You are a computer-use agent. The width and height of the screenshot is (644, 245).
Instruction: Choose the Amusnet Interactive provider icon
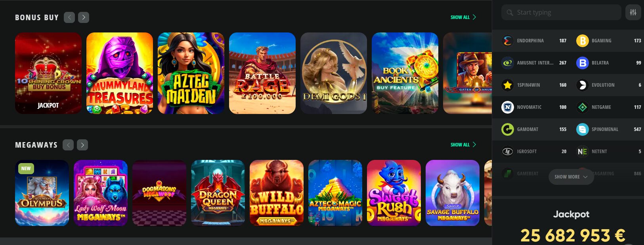click(507, 63)
